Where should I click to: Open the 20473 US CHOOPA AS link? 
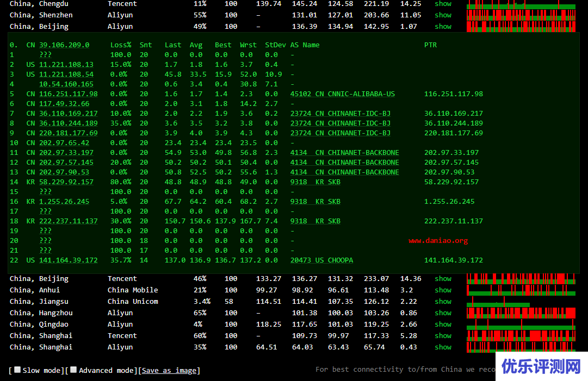pos(321,260)
